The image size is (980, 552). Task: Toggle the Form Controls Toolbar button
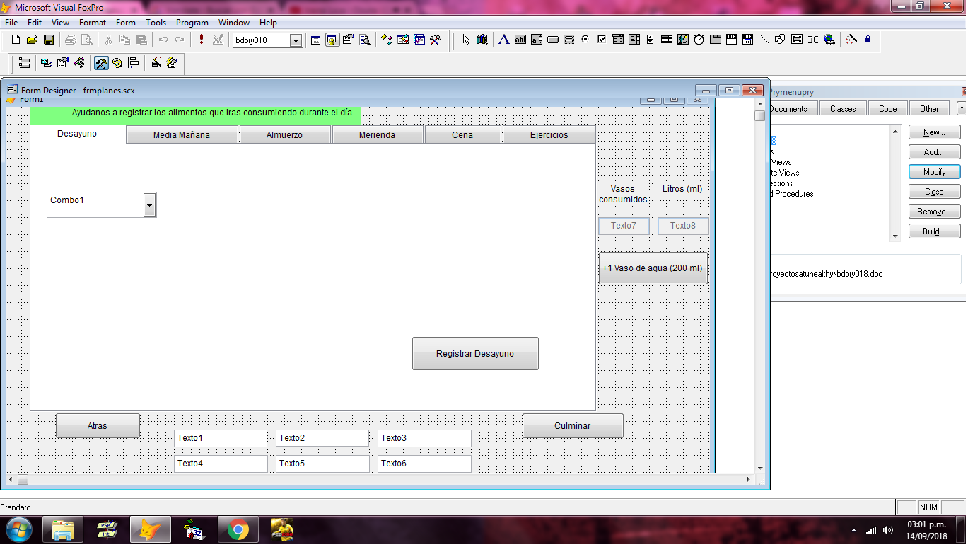point(101,63)
